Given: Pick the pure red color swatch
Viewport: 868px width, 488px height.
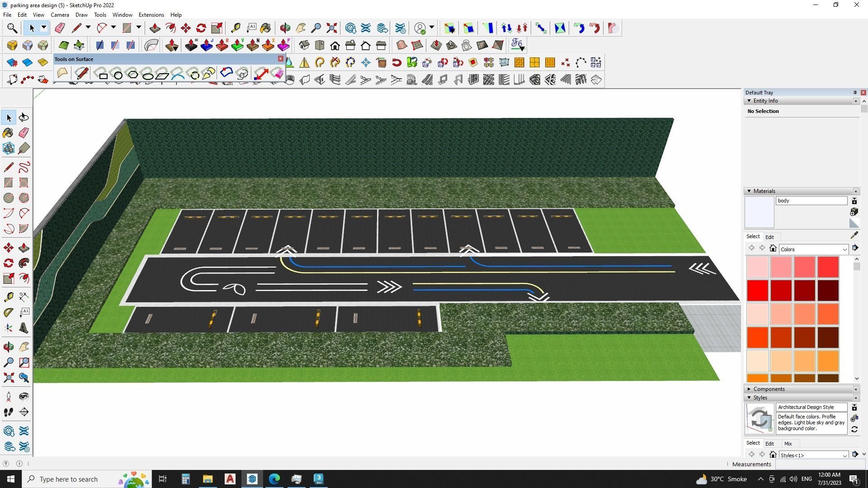Looking at the screenshot, I should [x=757, y=290].
